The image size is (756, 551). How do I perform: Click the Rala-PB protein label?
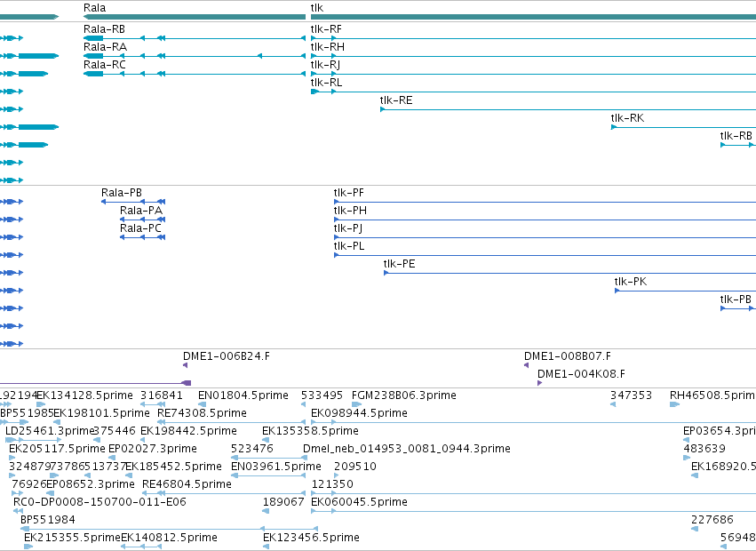tap(122, 193)
